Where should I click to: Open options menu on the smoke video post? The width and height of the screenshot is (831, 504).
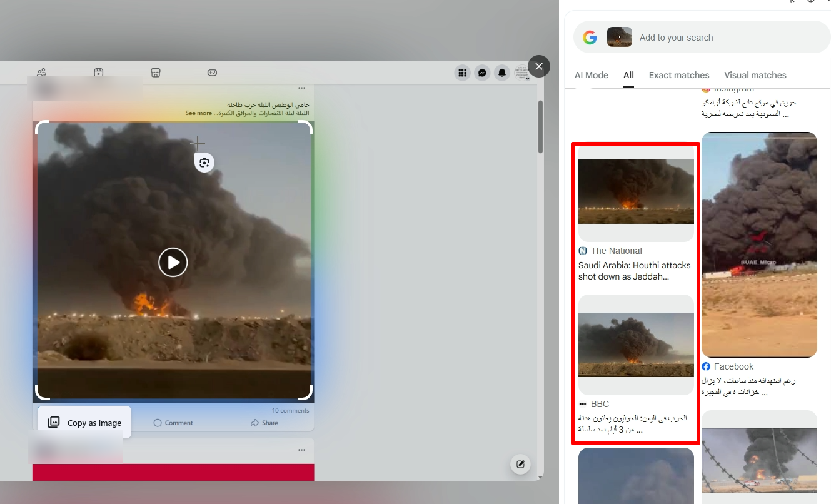pyautogui.click(x=302, y=88)
